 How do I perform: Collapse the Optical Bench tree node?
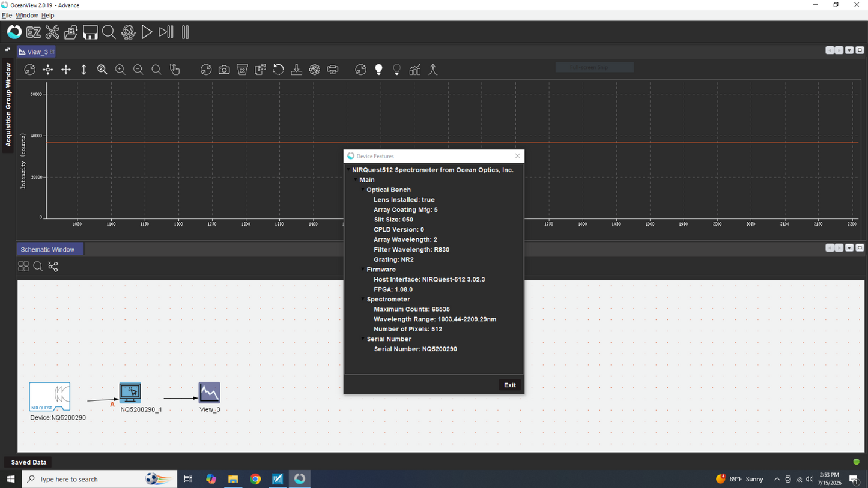click(x=363, y=190)
